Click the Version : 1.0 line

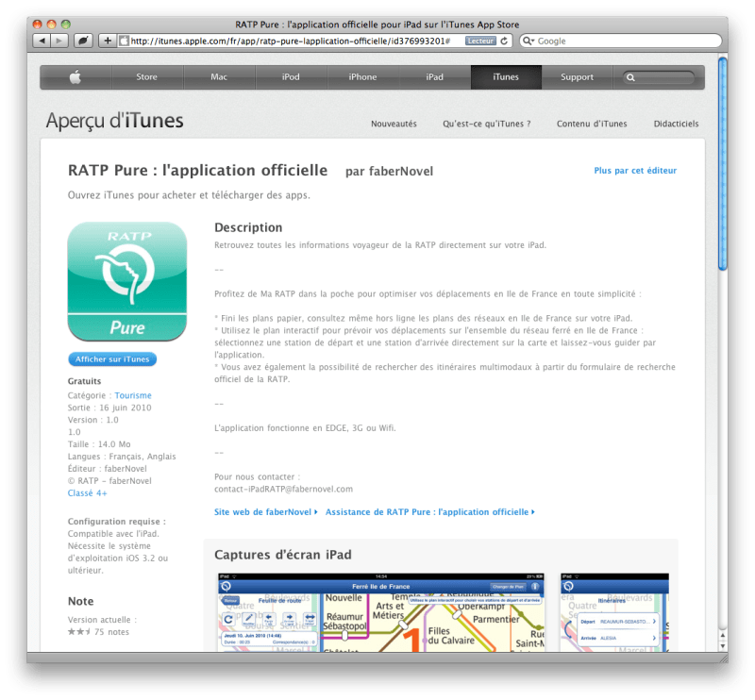coord(92,420)
